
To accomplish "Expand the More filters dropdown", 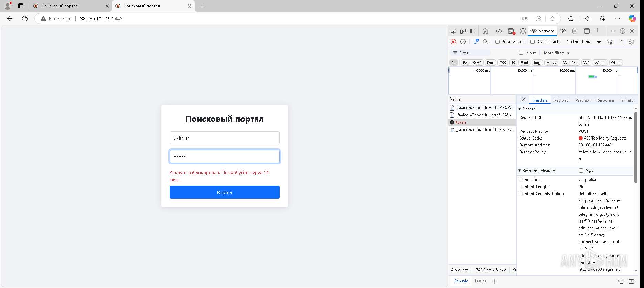I will click(x=557, y=53).
